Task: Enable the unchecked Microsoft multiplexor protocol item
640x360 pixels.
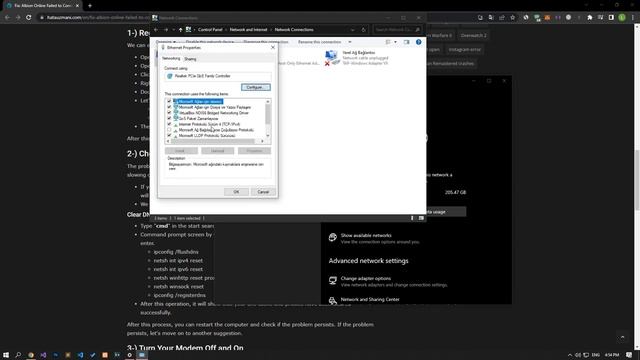Action: click(x=169, y=130)
